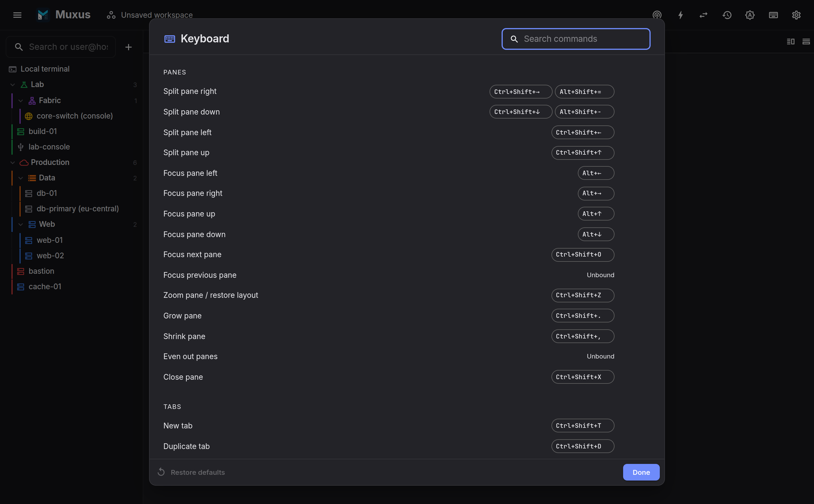
Task: Collapse the Fabric subgroup
Action: pyautogui.click(x=21, y=101)
